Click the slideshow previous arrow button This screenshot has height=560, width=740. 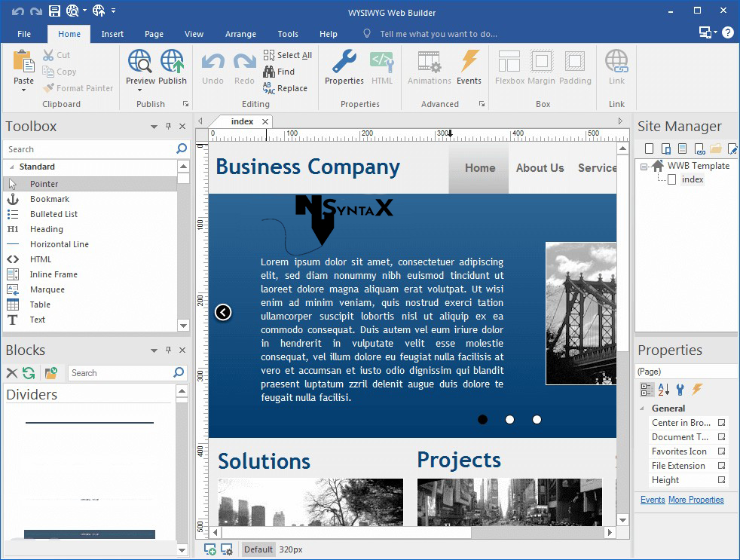[x=223, y=312]
